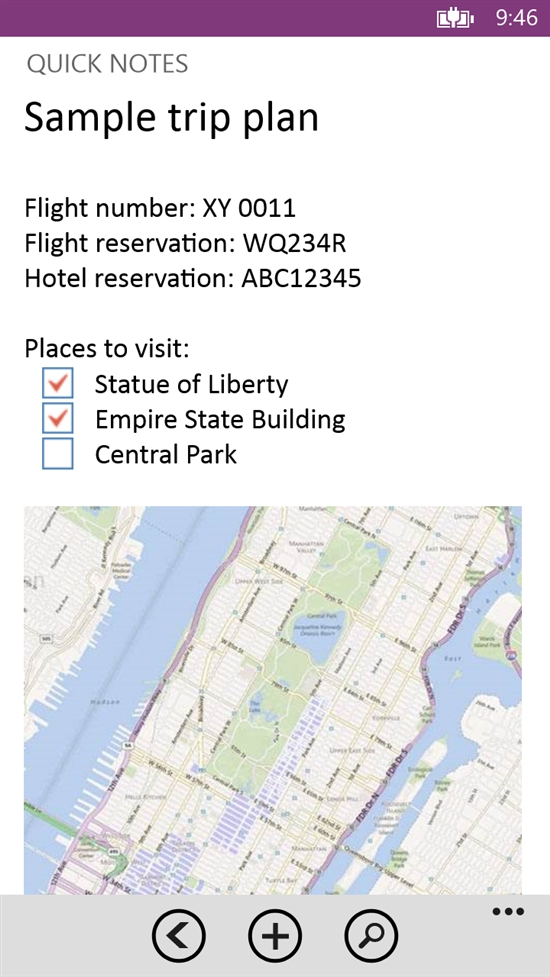Select the Sample trip plan title
Image resolution: width=550 pixels, height=977 pixels.
point(171,117)
